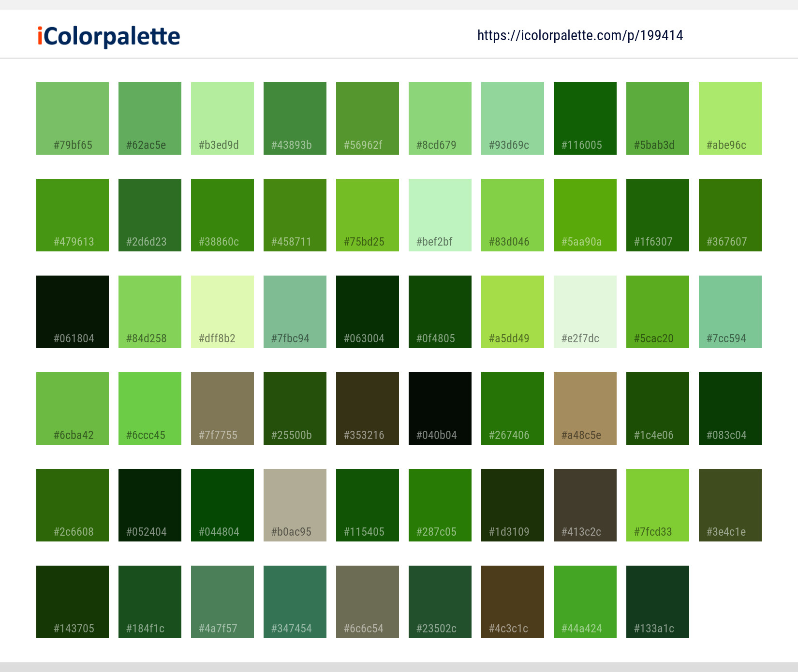The height and width of the screenshot is (672, 798).
Task: Click the #6ccc45 swatch
Action: pos(150,409)
